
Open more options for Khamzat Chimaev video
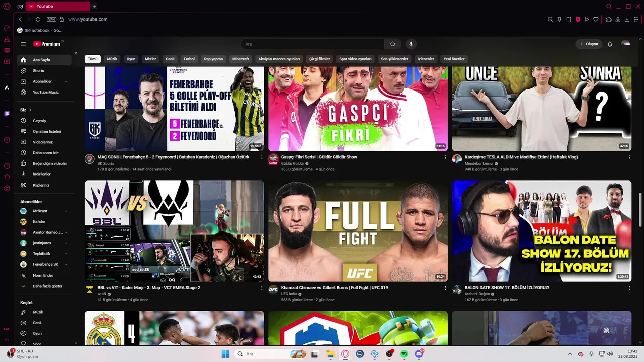pyautogui.click(x=445, y=288)
